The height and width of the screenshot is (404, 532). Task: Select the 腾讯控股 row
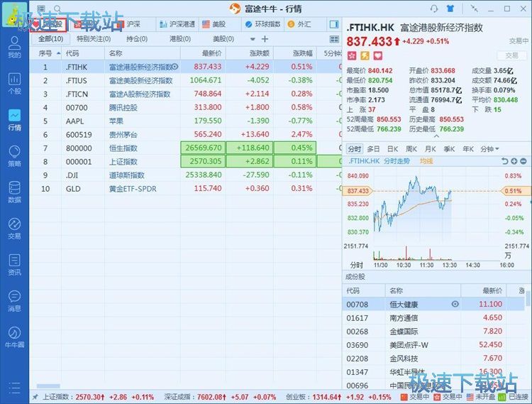point(186,107)
